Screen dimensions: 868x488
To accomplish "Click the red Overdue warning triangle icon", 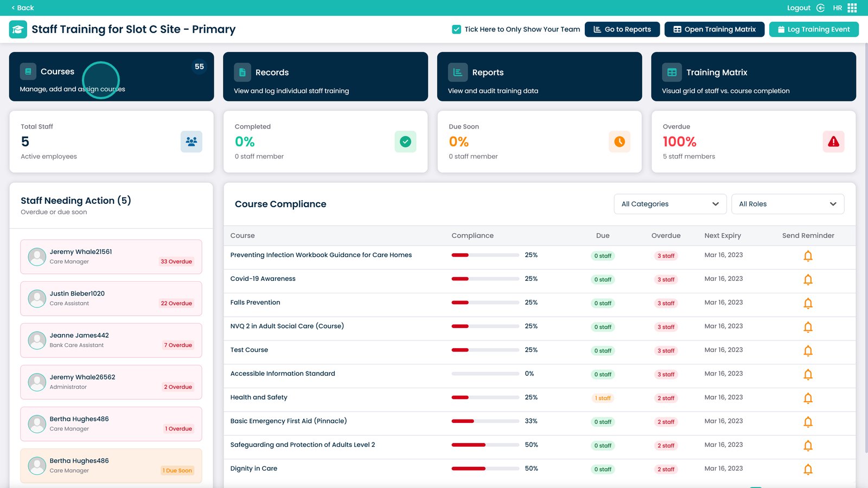I will click(x=833, y=142).
